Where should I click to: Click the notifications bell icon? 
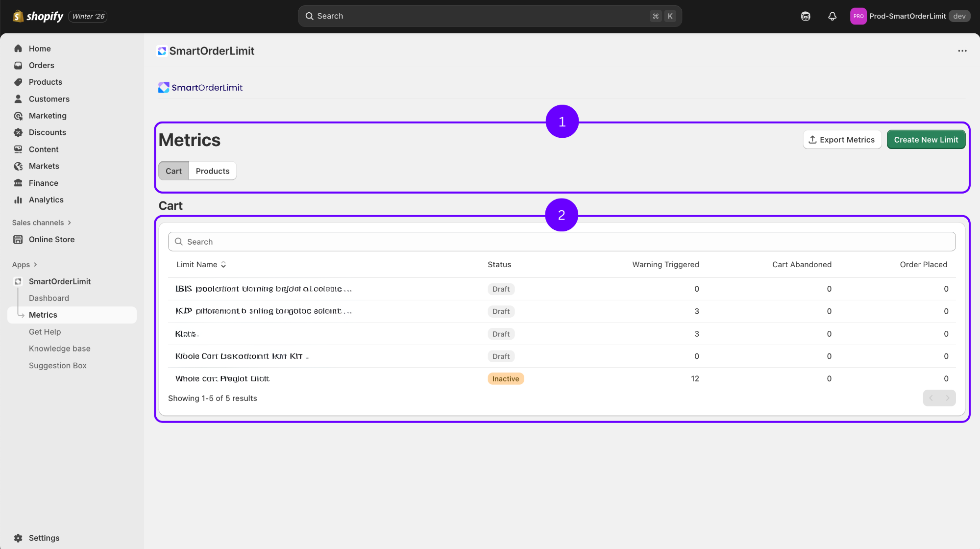coord(832,16)
